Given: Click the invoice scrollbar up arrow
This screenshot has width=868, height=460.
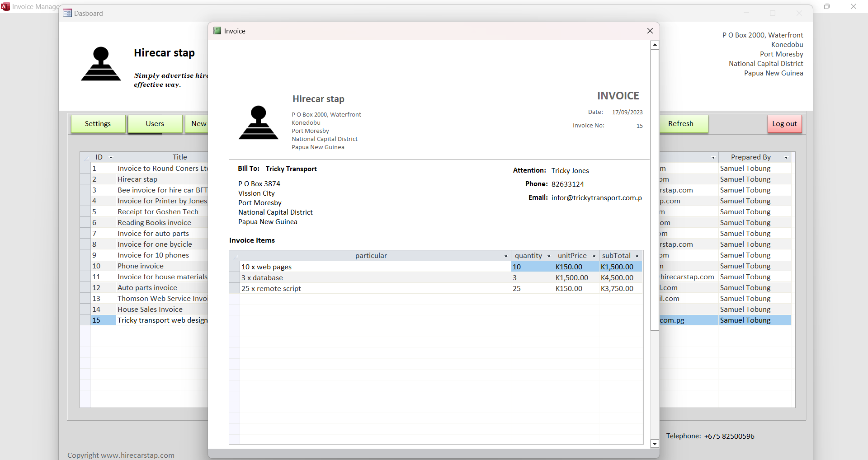Looking at the screenshot, I should click(655, 45).
